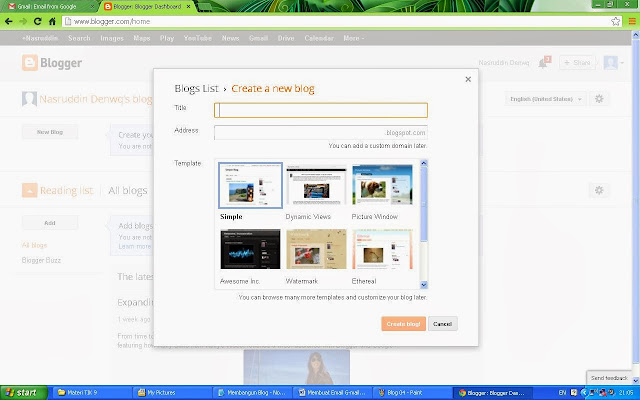This screenshot has height=400, width=640.
Task: Click the profile avatar in header
Action: point(611,62)
